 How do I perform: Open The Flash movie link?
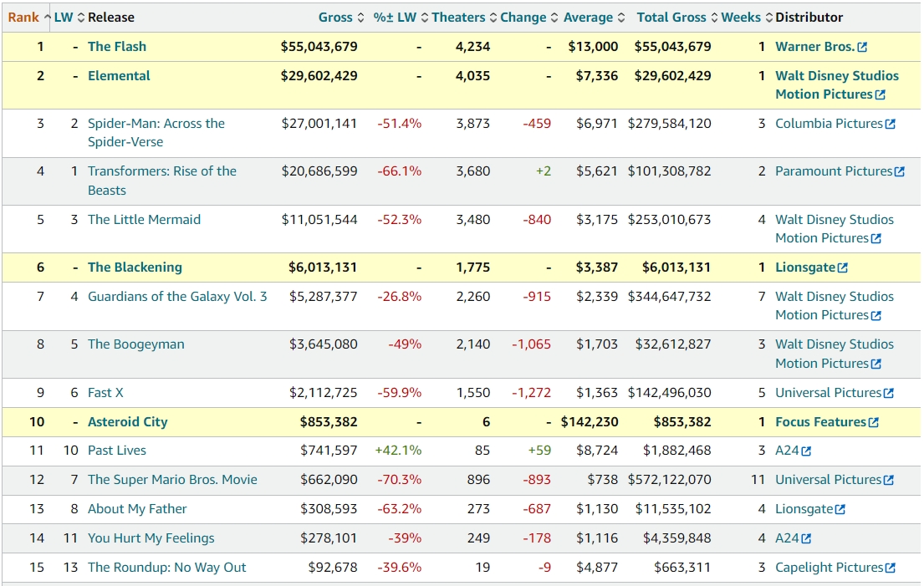pos(117,47)
